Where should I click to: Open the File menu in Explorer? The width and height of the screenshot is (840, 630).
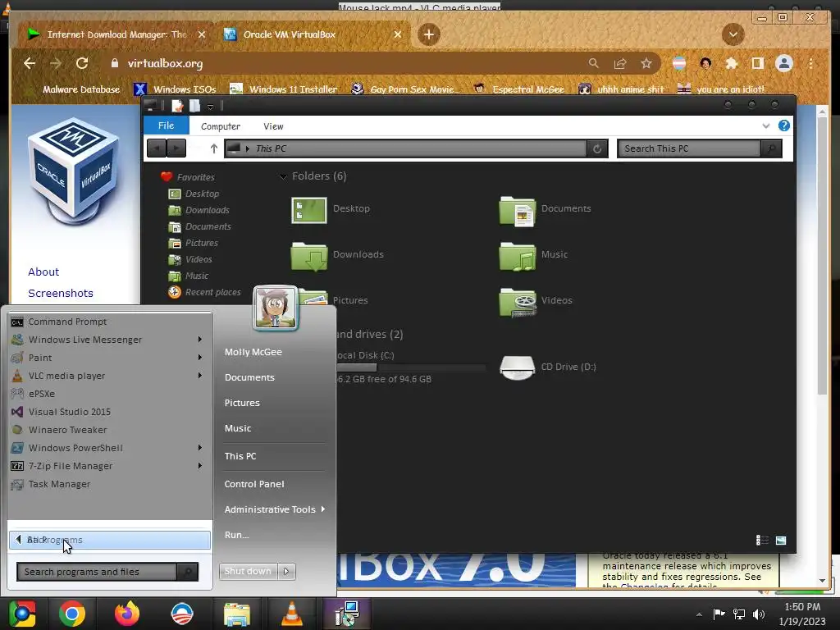166,126
